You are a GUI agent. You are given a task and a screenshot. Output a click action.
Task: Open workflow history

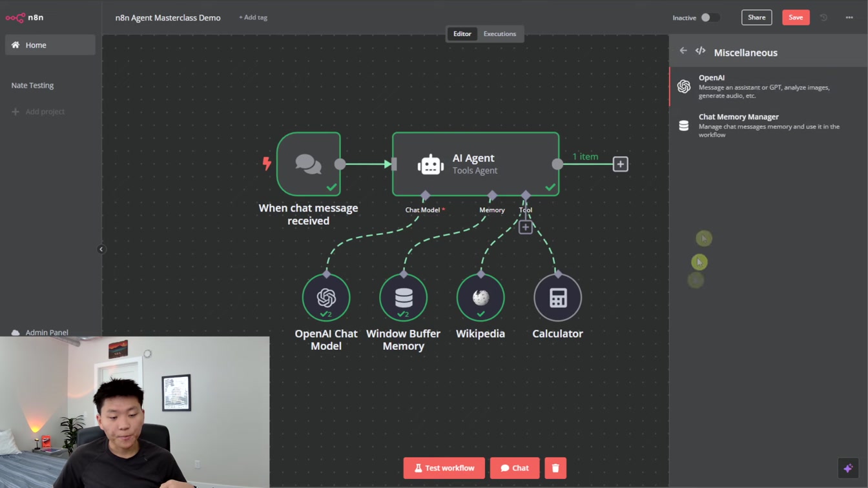823,17
